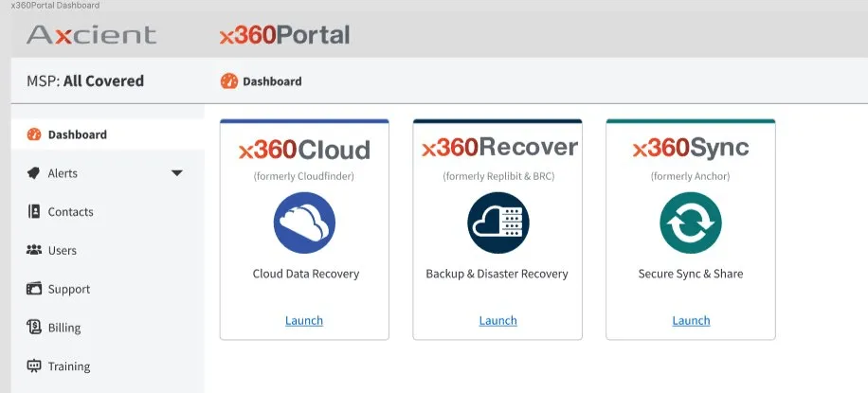
Task: Go to Contacts in the sidebar
Action: 108,211
